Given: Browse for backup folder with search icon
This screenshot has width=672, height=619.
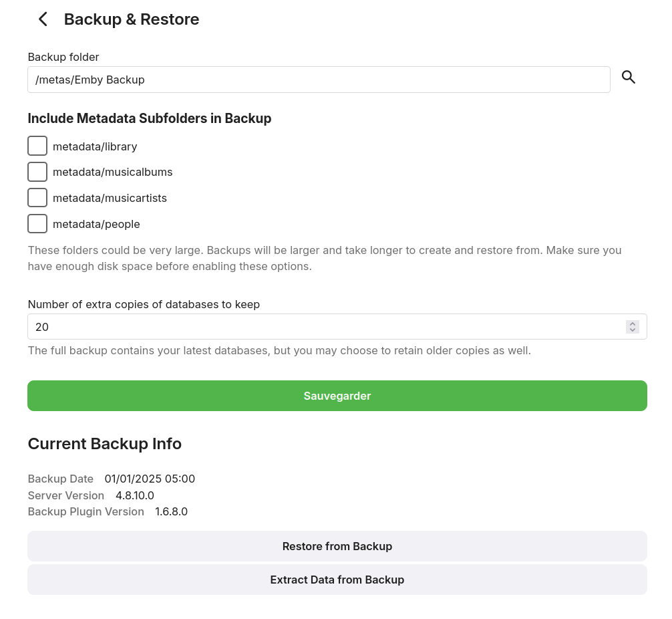Looking at the screenshot, I should pyautogui.click(x=629, y=78).
